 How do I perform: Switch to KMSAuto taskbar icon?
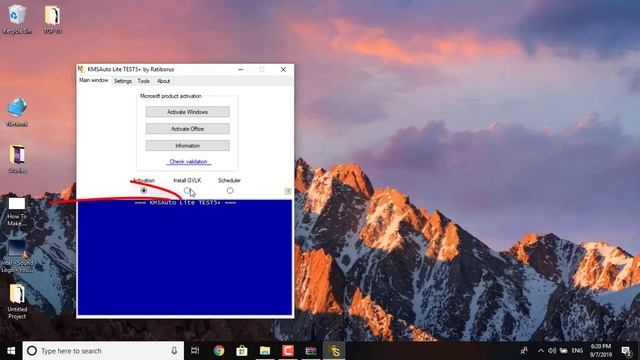pos(334,351)
